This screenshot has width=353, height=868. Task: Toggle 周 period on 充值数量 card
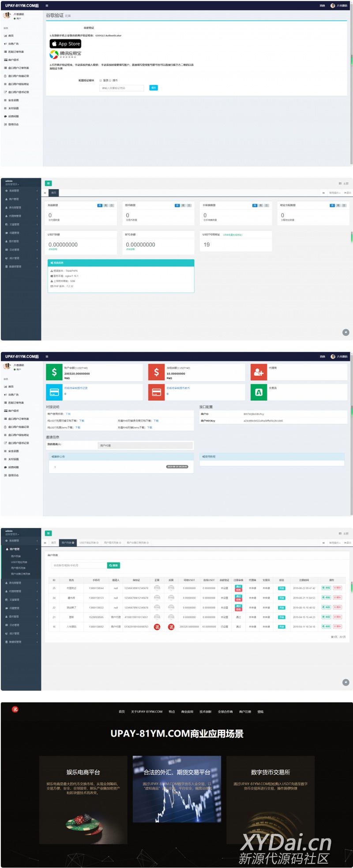click(106, 206)
